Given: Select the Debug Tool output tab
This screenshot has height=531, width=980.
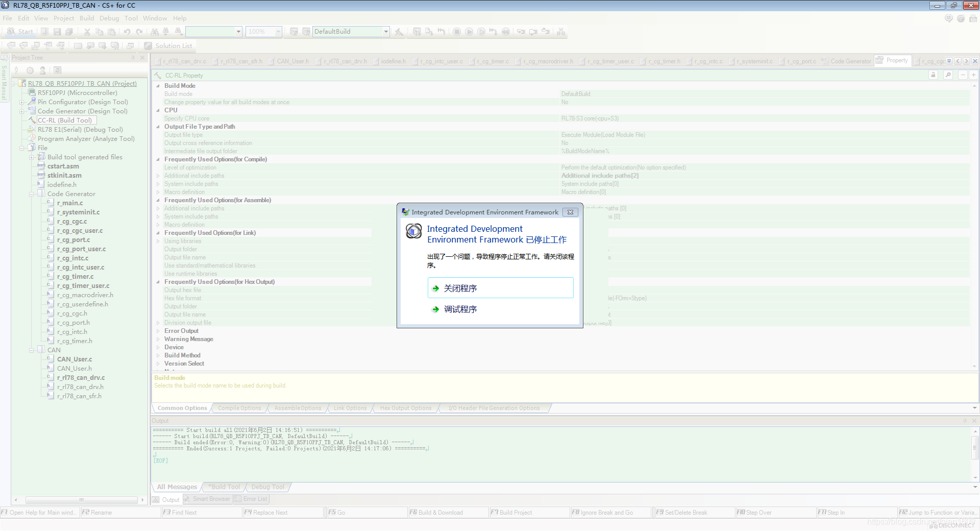Looking at the screenshot, I should [x=268, y=487].
